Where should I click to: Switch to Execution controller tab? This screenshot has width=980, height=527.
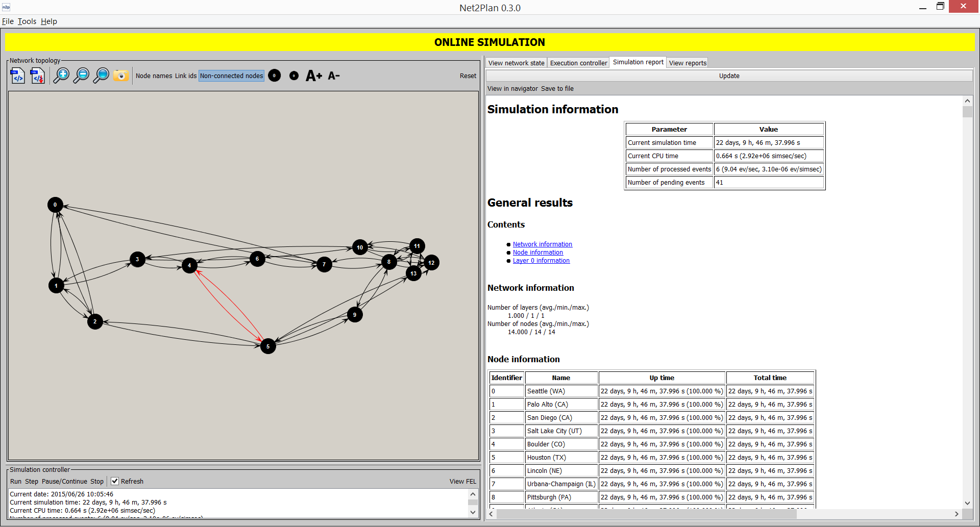579,63
